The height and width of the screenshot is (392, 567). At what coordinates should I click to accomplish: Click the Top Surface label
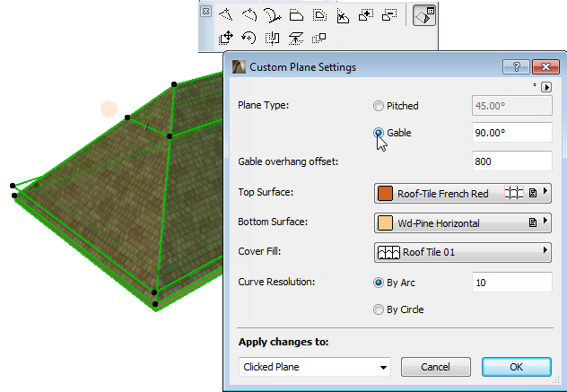coord(266,192)
